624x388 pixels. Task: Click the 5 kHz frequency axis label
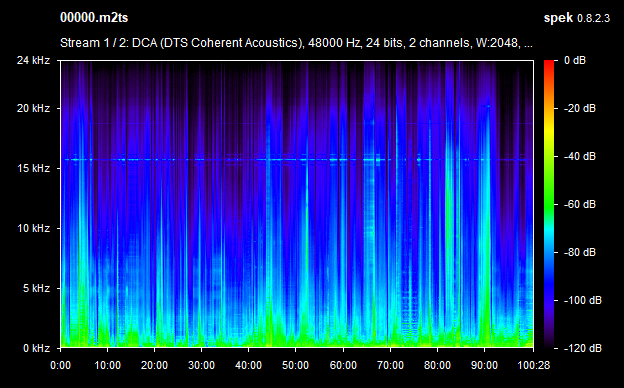[36, 288]
